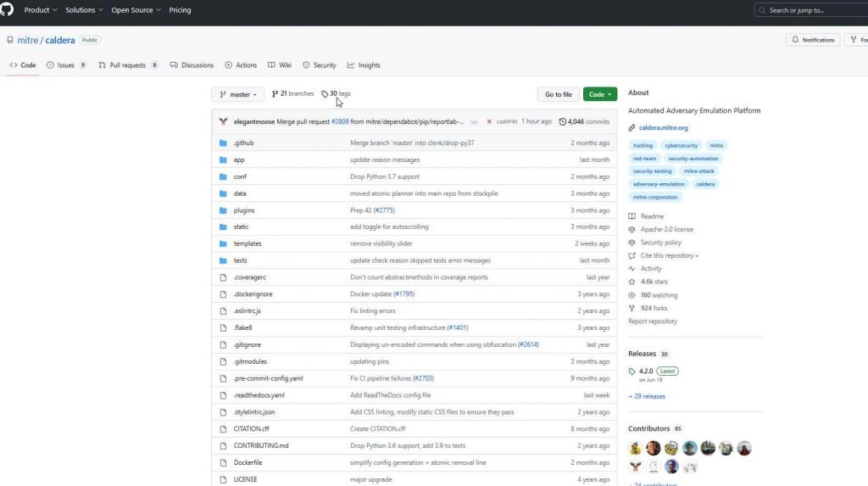This screenshot has height=486, width=868.
Task: Click the LICENSE file icon
Action: [x=223, y=480]
